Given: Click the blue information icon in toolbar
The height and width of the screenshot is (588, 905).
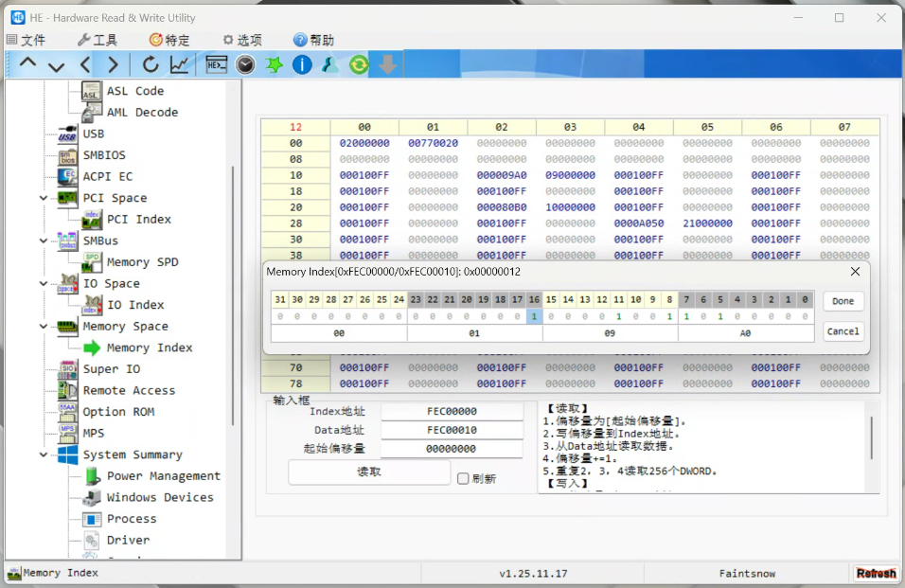Looking at the screenshot, I should 302,64.
